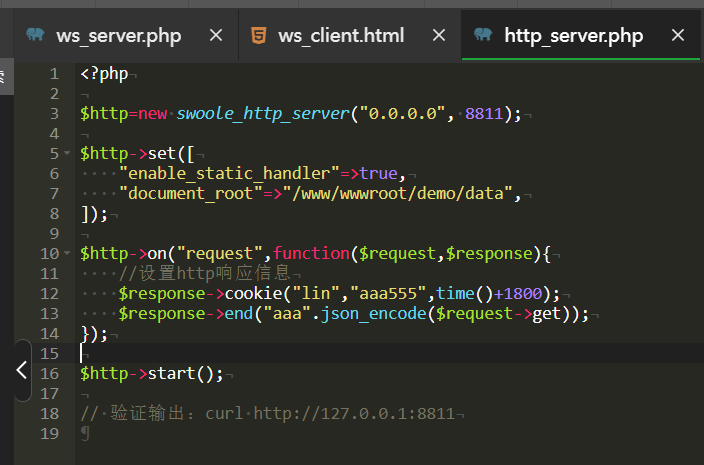Click the left sidebar panel tab
This screenshot has height=465, width=704.
6,76
